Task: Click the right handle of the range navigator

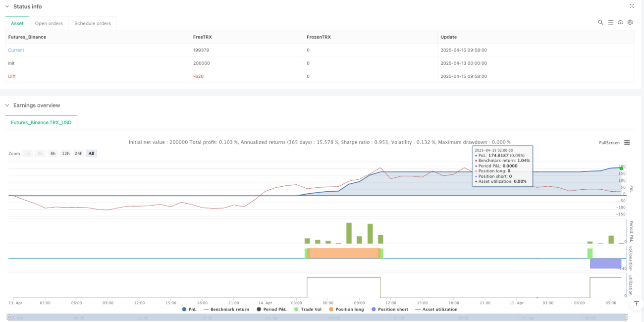Action: point(626,317)
